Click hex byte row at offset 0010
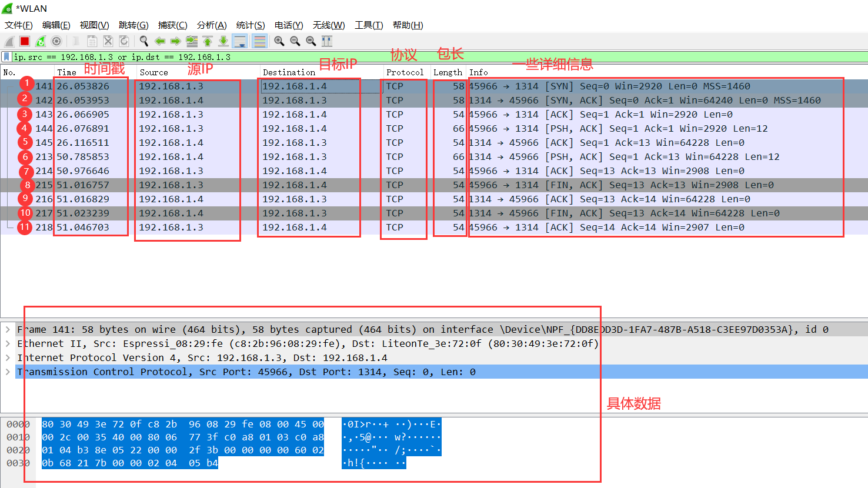Viewport: 868px width, 488px height. point(183,437)
